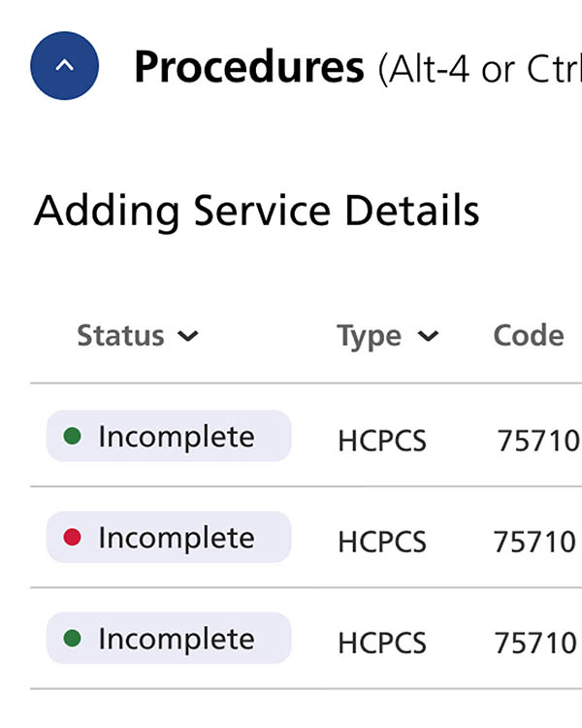This screenshot has width=582, height=728.
Task: Click the red status dot in second row
Action: [x=72, y=538]
